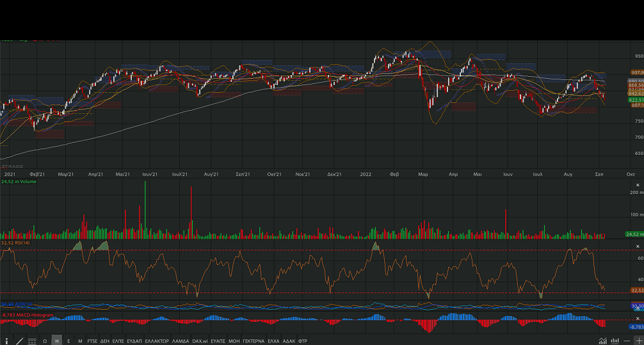
Task: Select the M monthly timeframe
Action: coord(80,341)
